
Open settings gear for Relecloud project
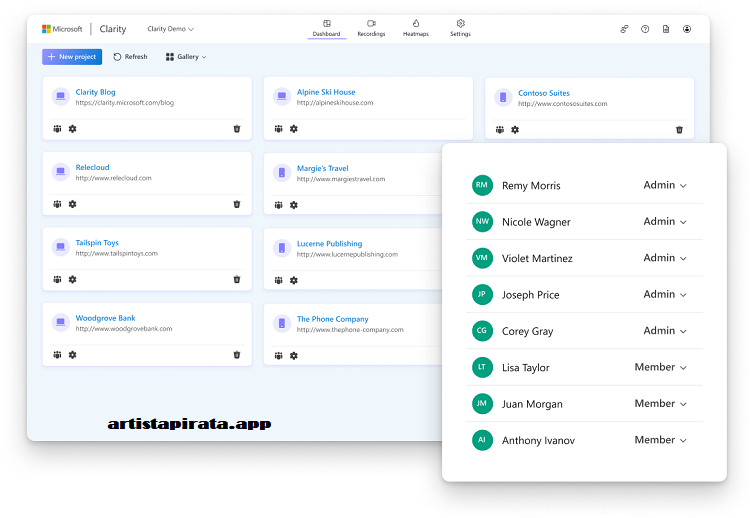tap(72, 204)
